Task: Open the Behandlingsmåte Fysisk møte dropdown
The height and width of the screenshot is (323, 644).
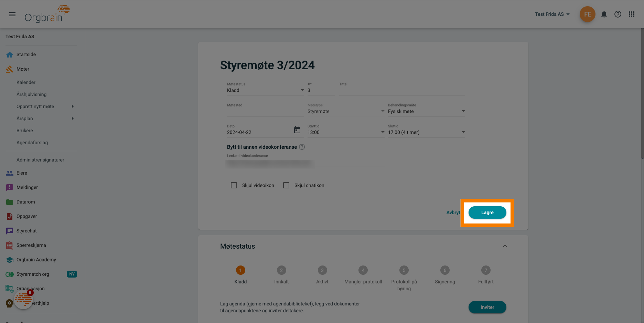Action: tap(426, 111)
